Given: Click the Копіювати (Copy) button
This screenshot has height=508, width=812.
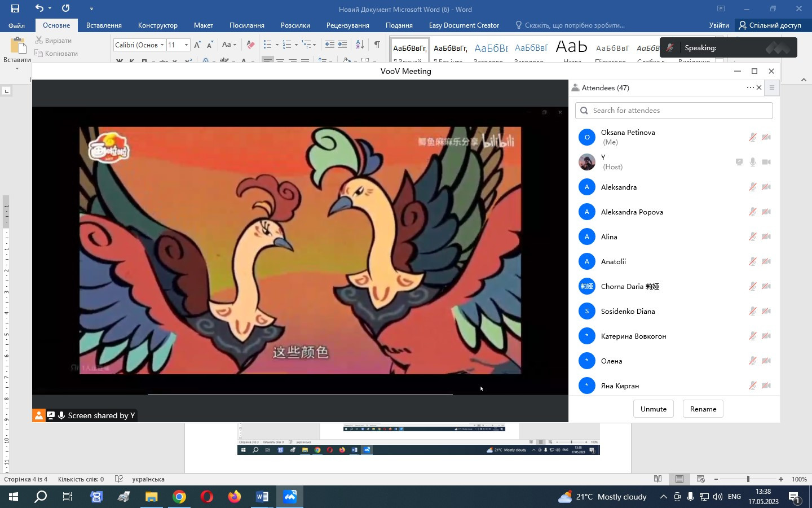Looking at the screenshot, I should pos(56,54).
